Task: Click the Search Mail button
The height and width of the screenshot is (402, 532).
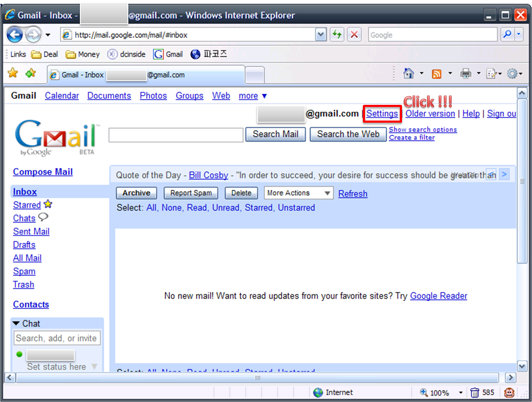Action: coord(275,134)
